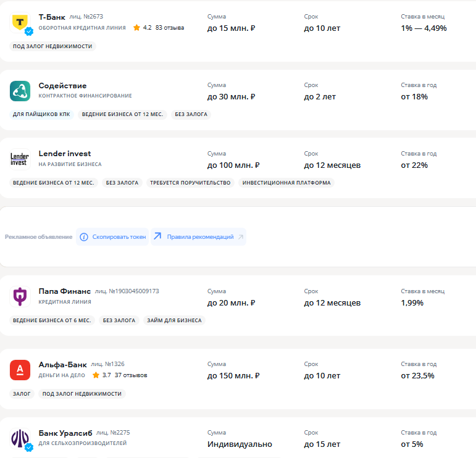Click the Папа Финанс purple logo
Screen dimensions: 476x458
(x=20, y=297)
